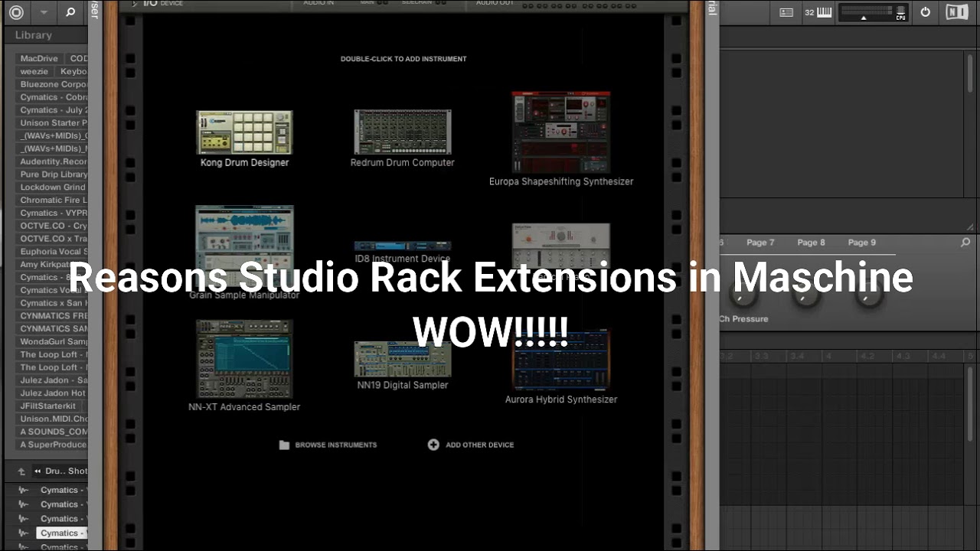The width and height of the screenshot is (980, 551).
Task: Click the waveform icon beside the highlighted Cymatics row
Action: pyautogui.click(x=24, y=533)
